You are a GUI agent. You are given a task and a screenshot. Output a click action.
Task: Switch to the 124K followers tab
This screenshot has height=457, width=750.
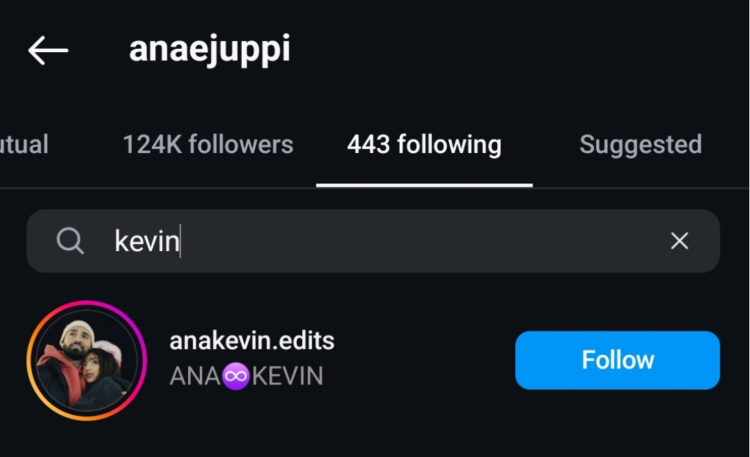[208, 144]
